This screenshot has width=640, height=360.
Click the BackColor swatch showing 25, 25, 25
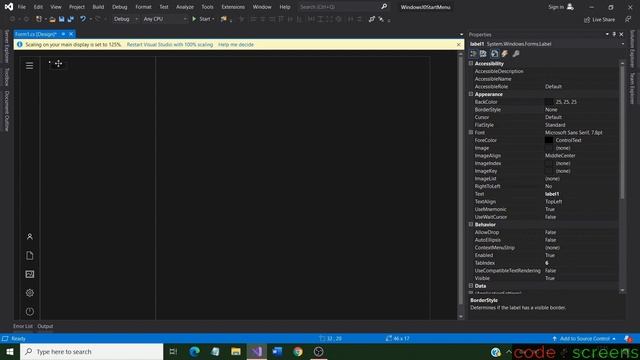(549, 102)
